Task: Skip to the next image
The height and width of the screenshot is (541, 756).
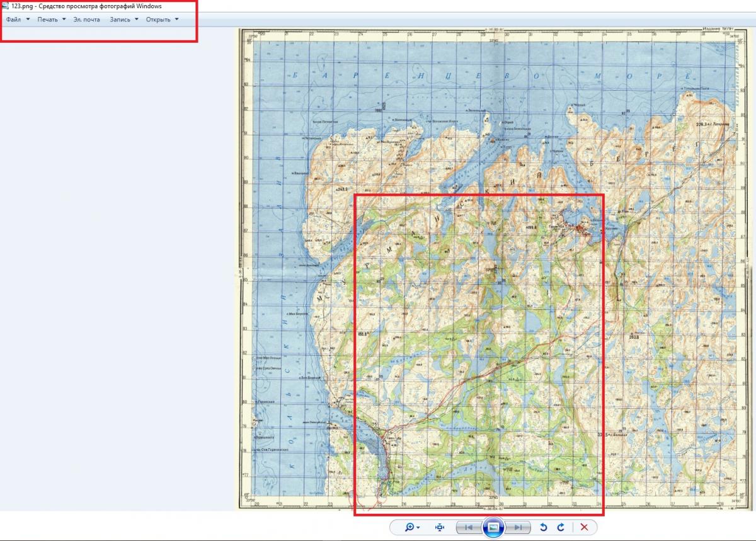Action: pyautogui.click(x=518, y=527)
